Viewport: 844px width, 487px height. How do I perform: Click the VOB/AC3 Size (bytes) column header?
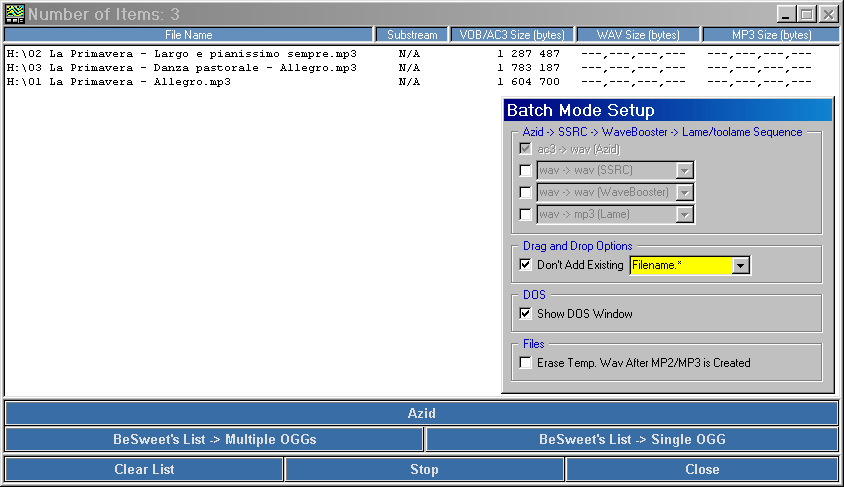pyautogui.click(x=512, y=35)
